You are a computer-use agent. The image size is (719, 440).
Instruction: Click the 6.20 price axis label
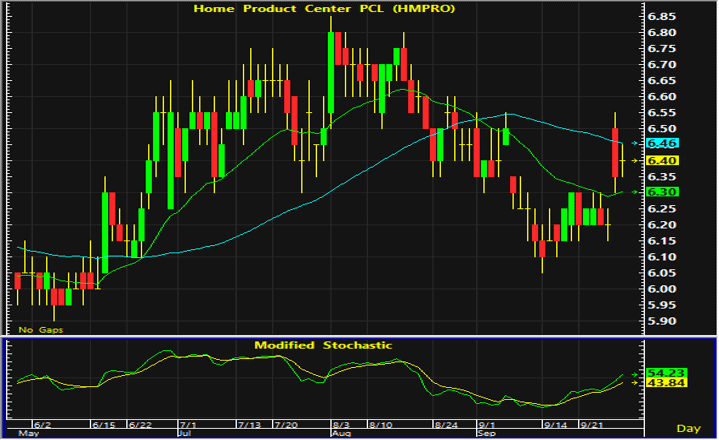(x=662, y=225)
